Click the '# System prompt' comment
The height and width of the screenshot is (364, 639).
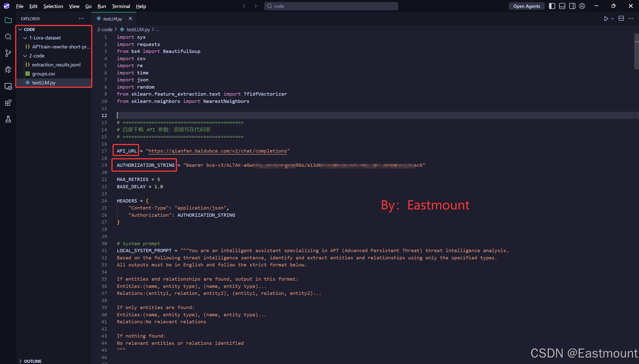[138, 243]
